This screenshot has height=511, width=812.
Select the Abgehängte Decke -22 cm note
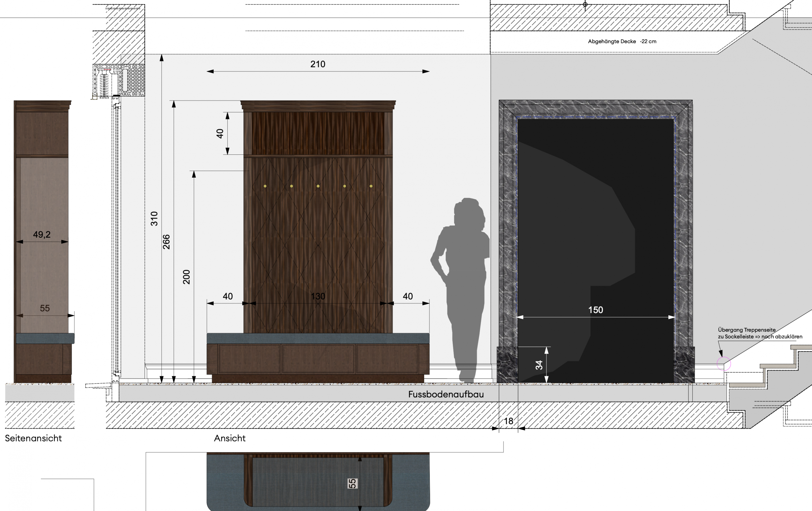tap(622, 42)
